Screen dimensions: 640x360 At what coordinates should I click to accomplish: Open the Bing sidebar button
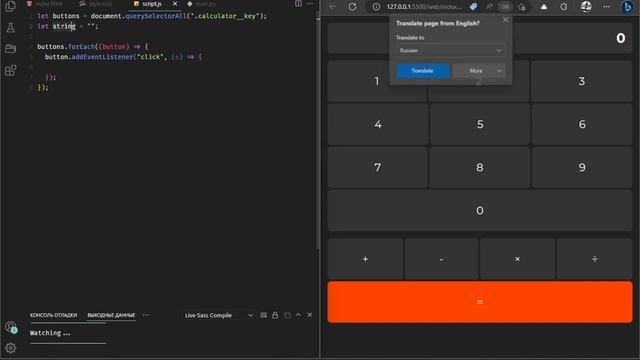point(627,7)
